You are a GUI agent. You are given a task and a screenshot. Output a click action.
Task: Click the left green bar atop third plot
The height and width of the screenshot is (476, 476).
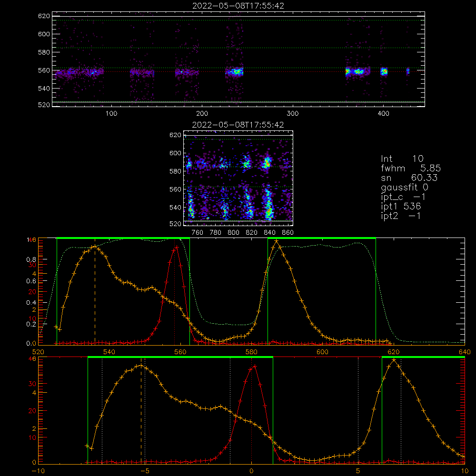click(x=123, y=238)
